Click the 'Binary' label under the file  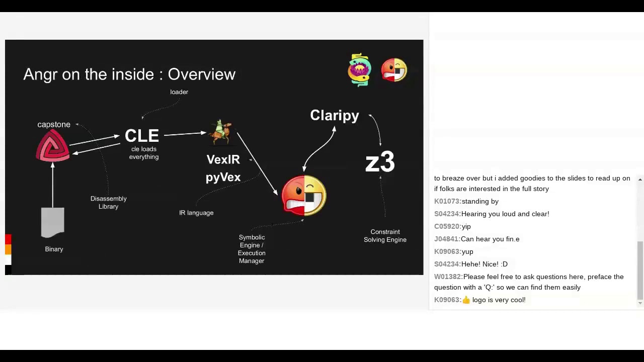coord(54,249)
